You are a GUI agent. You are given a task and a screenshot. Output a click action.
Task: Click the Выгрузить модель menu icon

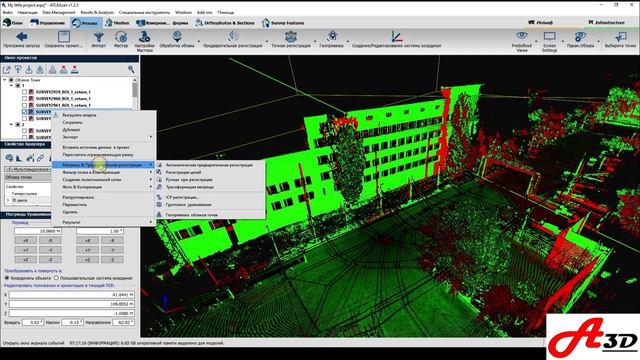point(56,115)
